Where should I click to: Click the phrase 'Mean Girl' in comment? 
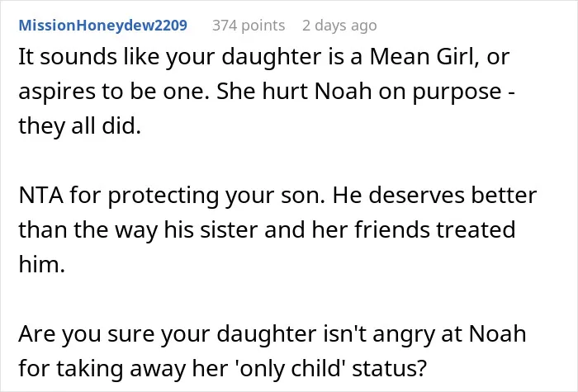(422, 57)
